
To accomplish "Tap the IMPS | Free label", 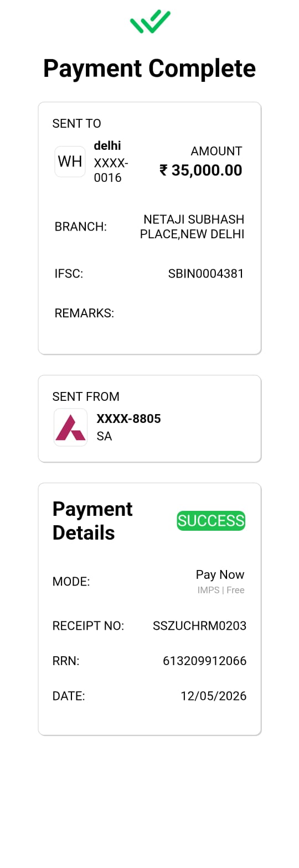I will 221,590.
